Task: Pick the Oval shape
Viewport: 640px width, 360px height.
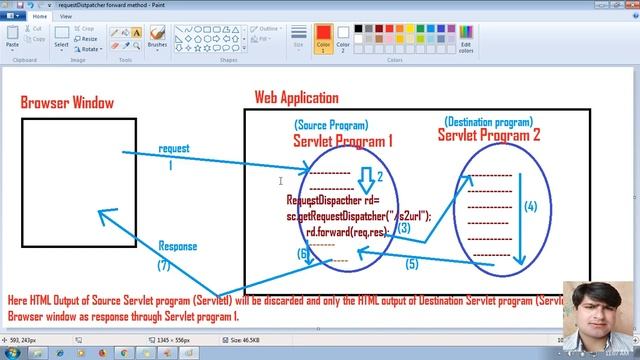Action: coord(198,30)
